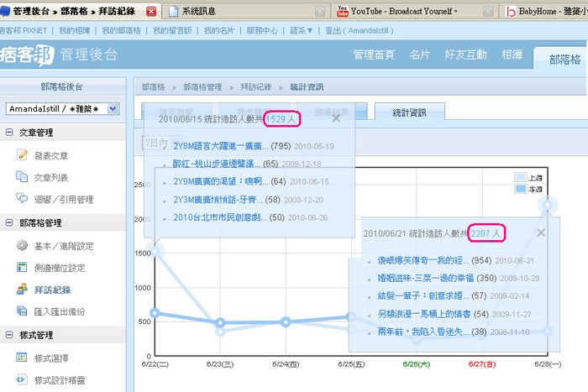The width and height of the screenshot is (588, 392).
Task: Open 側邊欄位設定 in sidebar
Action: tap(60, 268)
